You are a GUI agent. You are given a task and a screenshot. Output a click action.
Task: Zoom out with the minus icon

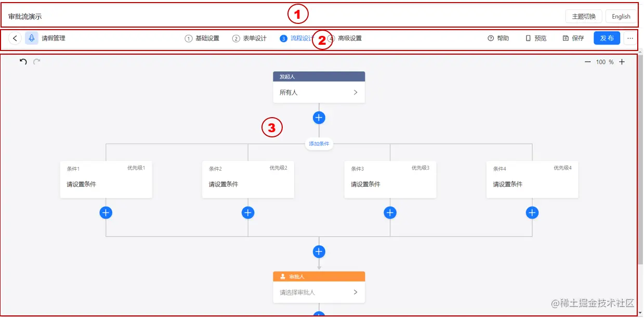click(588, 62)
